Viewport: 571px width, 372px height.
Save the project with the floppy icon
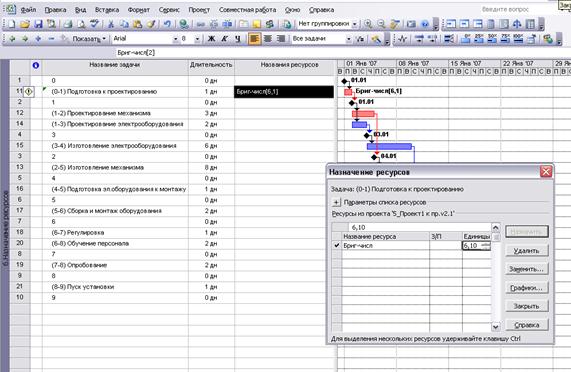(38, 24)
